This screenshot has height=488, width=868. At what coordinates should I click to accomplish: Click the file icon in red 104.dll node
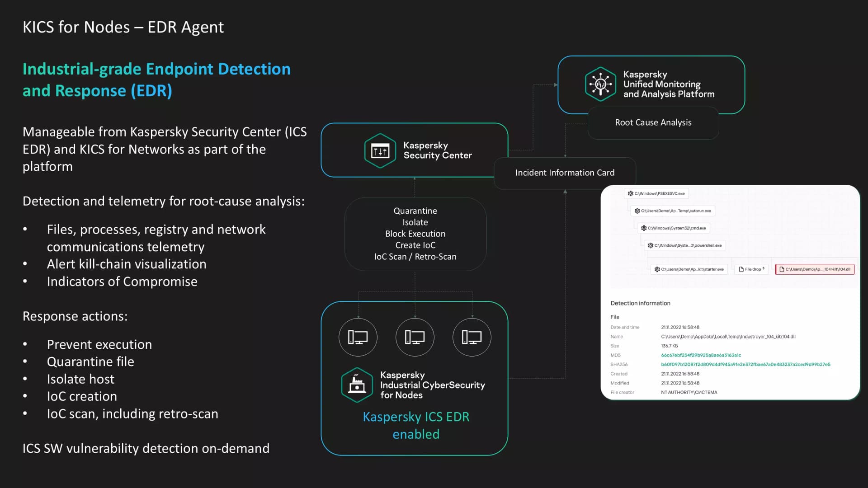(x=782, y=269)
